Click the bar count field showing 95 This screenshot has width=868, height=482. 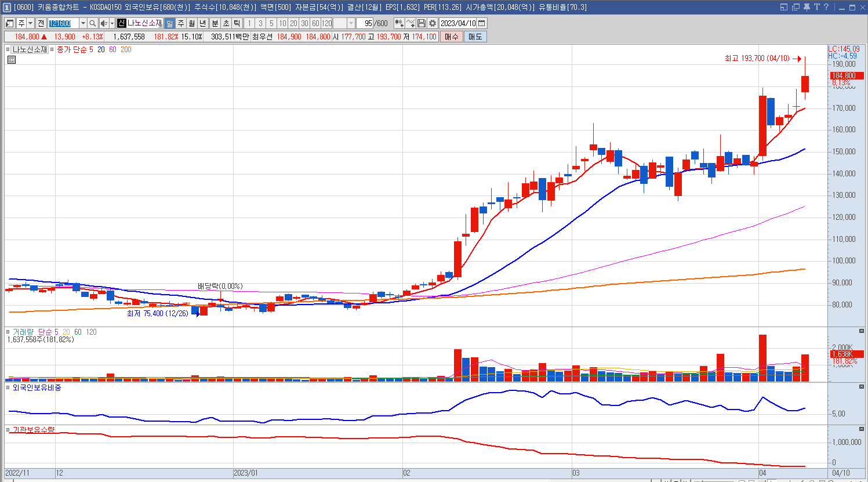point(365,23)
